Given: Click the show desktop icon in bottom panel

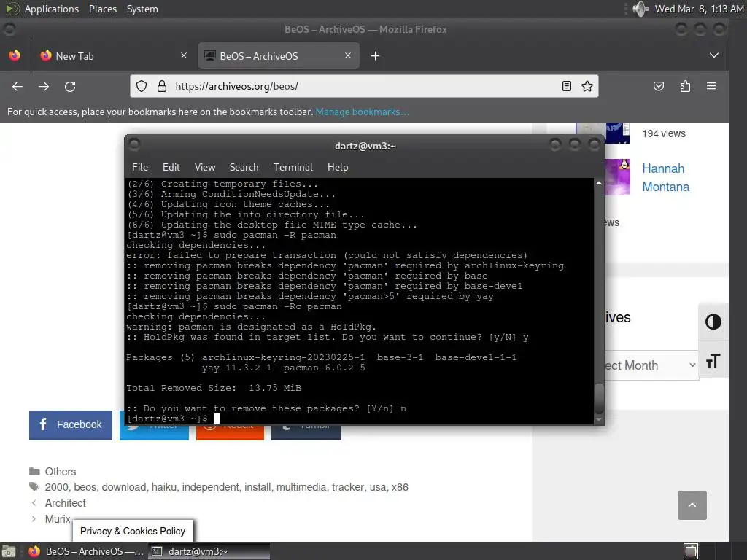Looking at the screenshot, I should 9,551.
